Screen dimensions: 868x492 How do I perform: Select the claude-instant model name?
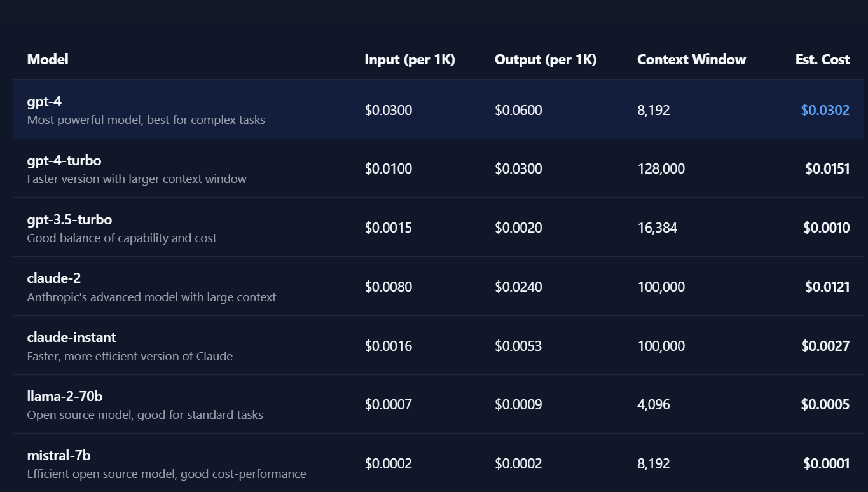72,337
